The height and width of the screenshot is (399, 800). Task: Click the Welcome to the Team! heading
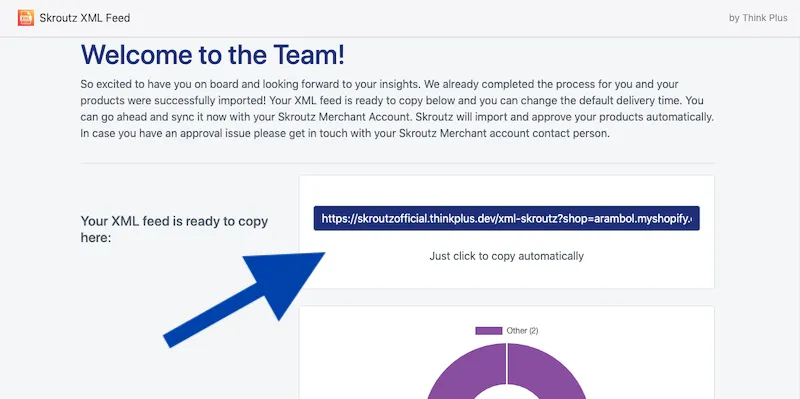click(x=213, y=55)
